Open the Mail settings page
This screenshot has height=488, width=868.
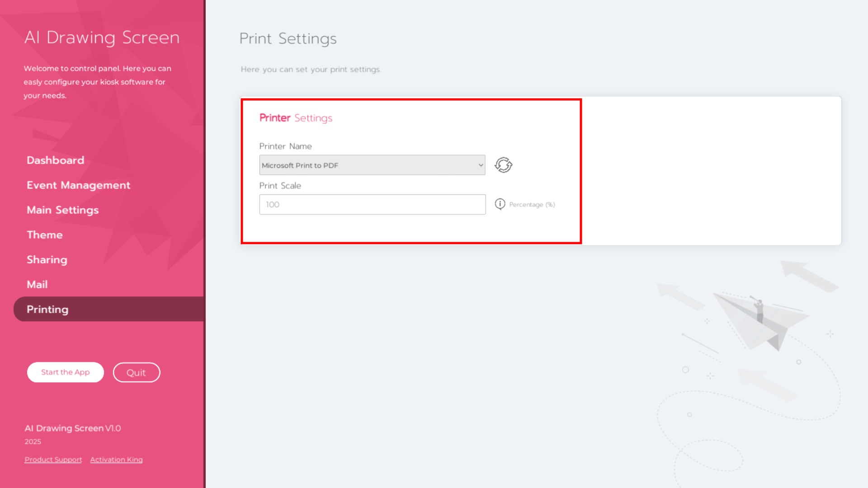37,284
